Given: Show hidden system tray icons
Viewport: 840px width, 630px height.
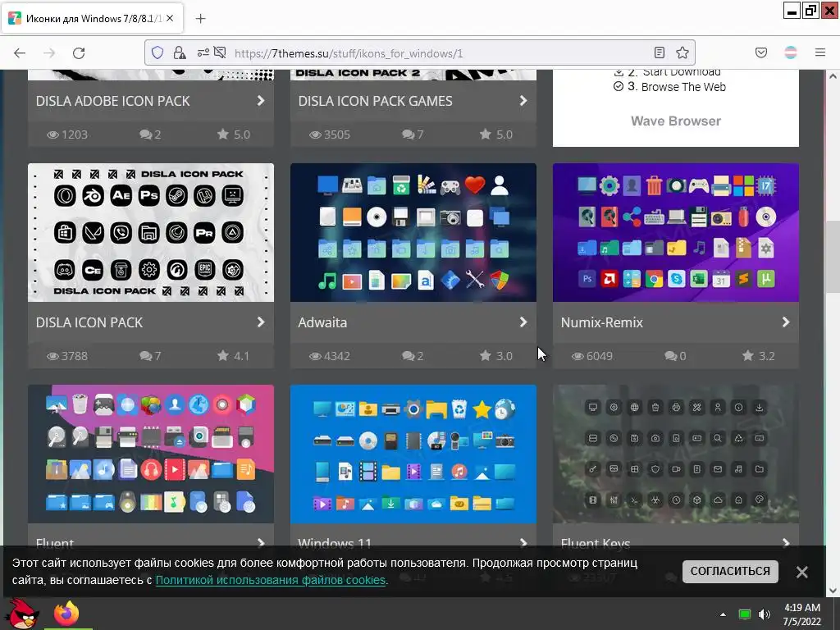Looking at the screenshot, I should pyautogui.click(x=723, y=614).
